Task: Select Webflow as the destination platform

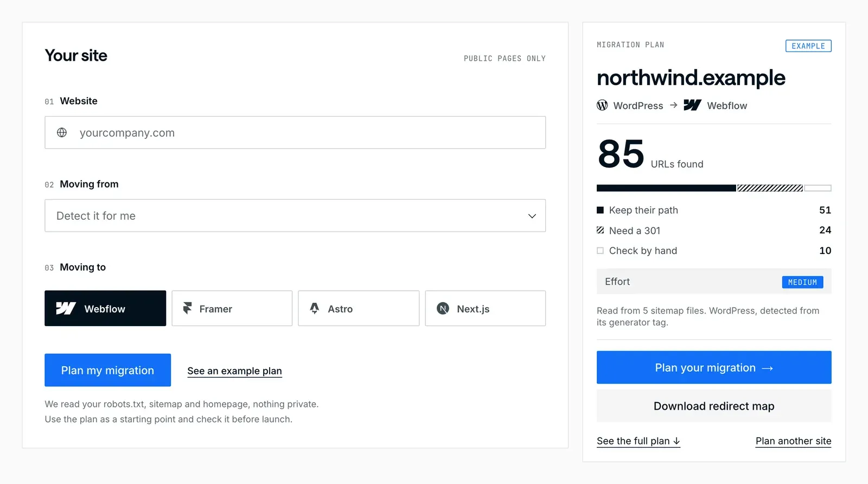Action: click(x=105, y=308)
